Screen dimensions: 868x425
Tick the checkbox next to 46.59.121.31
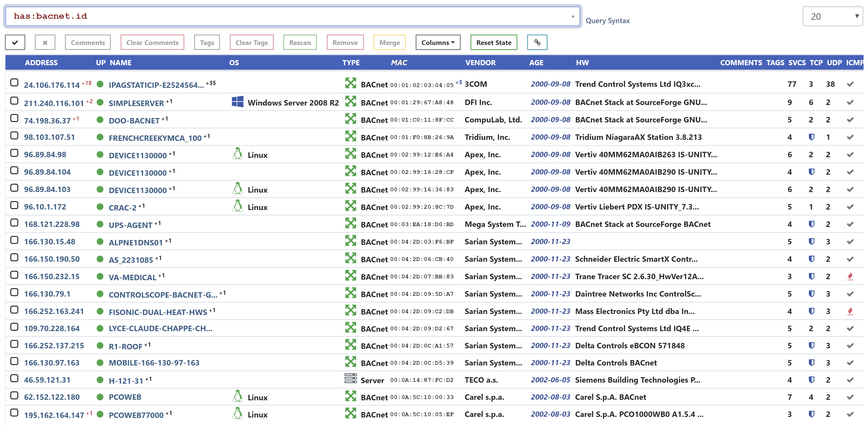point(14,378)
